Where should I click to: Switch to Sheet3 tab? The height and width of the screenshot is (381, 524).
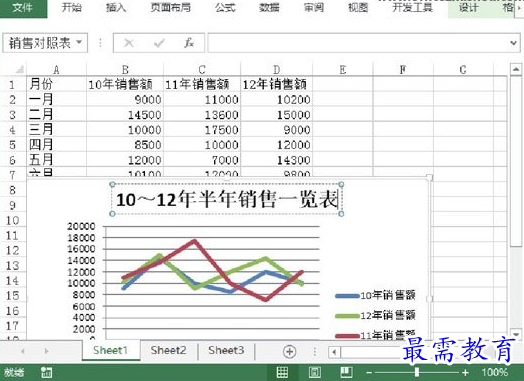[226, 350]
